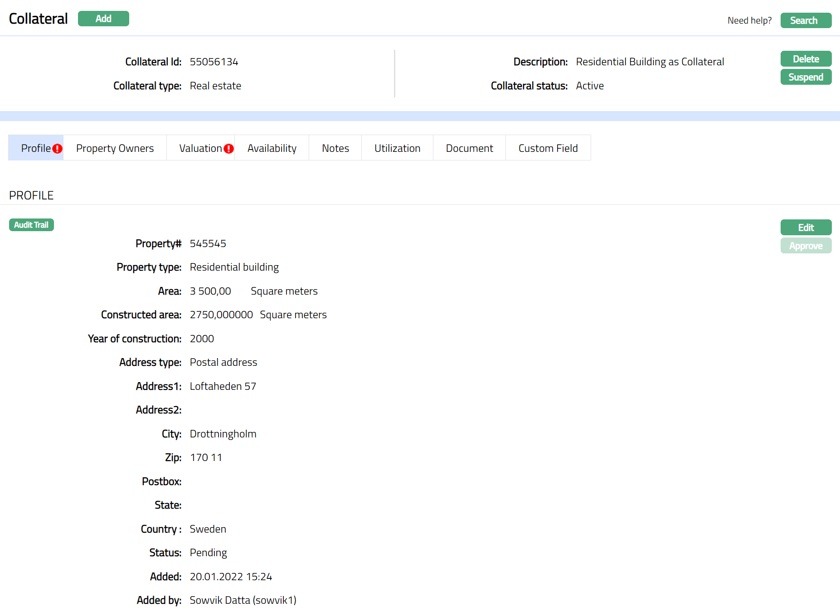Click the red warning icon beside Valuation
840x616 pixels.
[228, 149]
